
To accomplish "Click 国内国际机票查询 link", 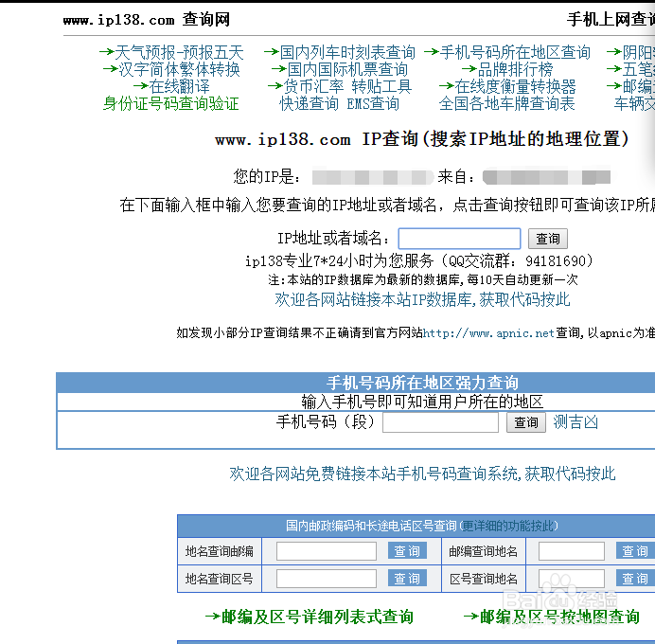I will 347,70.
